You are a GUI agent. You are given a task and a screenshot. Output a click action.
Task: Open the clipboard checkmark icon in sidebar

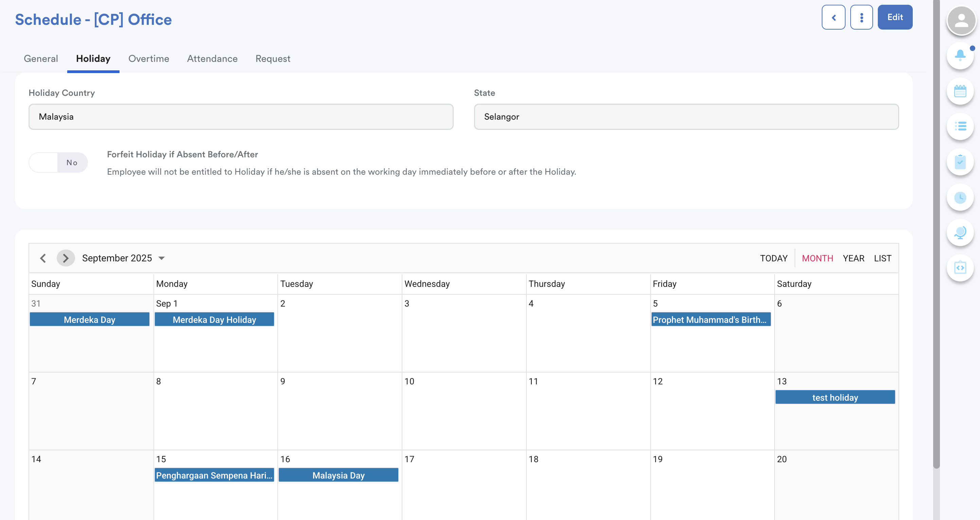(960, 162)
